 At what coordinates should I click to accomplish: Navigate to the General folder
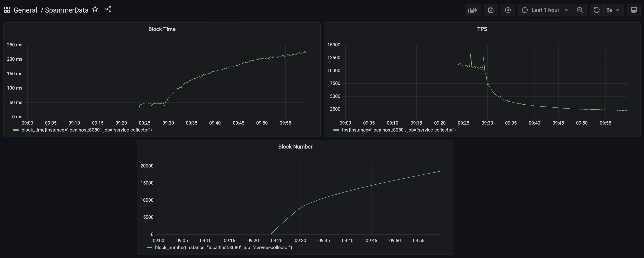point(25,10)
